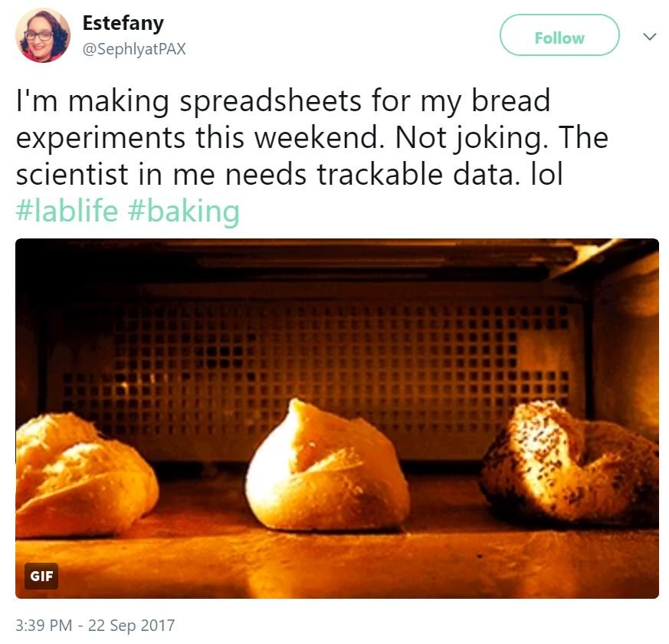Image resolution: width=669 pixels, height=644 pixels.
Task: Click Estefany's profile avatar photo
Action: click(43, 36)
